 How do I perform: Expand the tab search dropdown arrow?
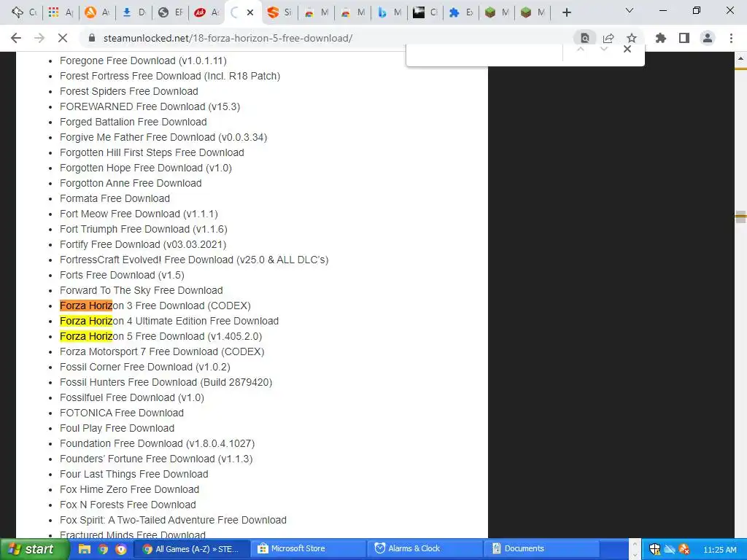(x=630, y=10)
